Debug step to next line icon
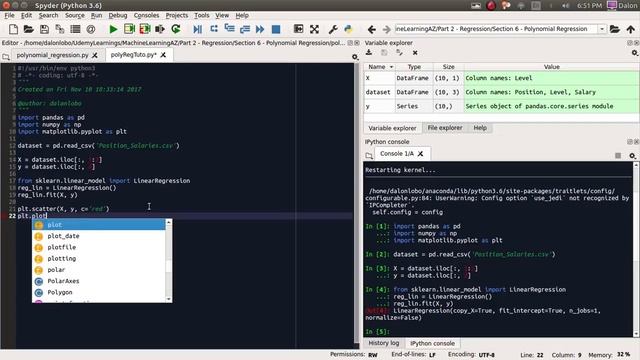Viewport: 640px width, 360px height. coord(214,29)
